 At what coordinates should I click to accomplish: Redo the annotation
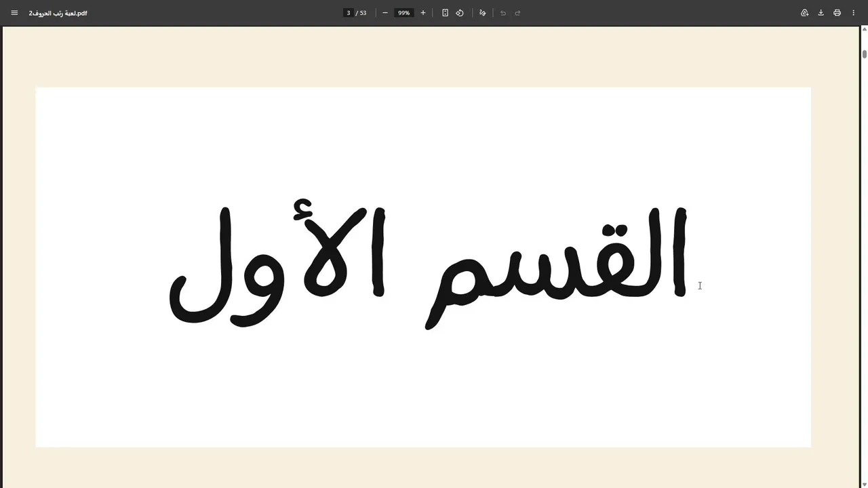click(518, 13)
